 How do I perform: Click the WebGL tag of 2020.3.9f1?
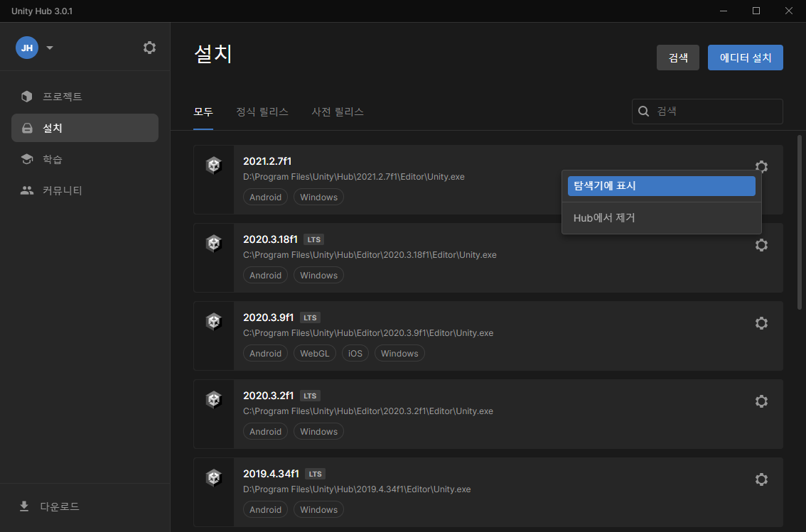315,353
